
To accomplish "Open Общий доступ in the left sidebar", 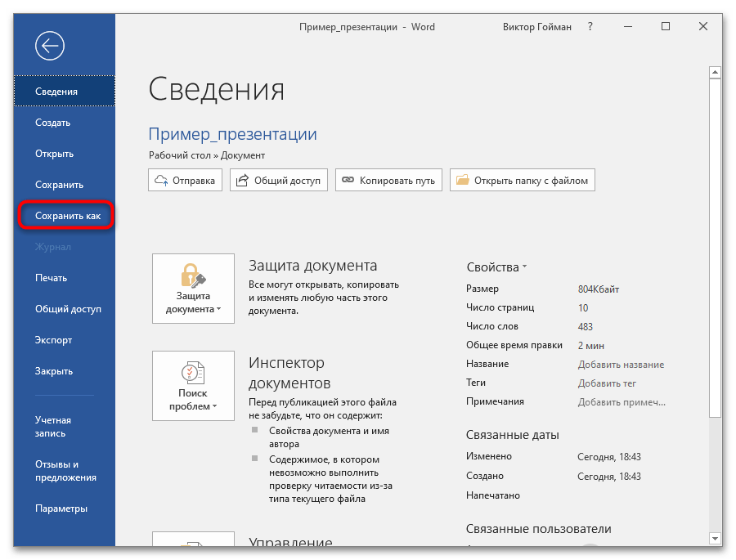I will pyautogui.click(x=65, y=309).
